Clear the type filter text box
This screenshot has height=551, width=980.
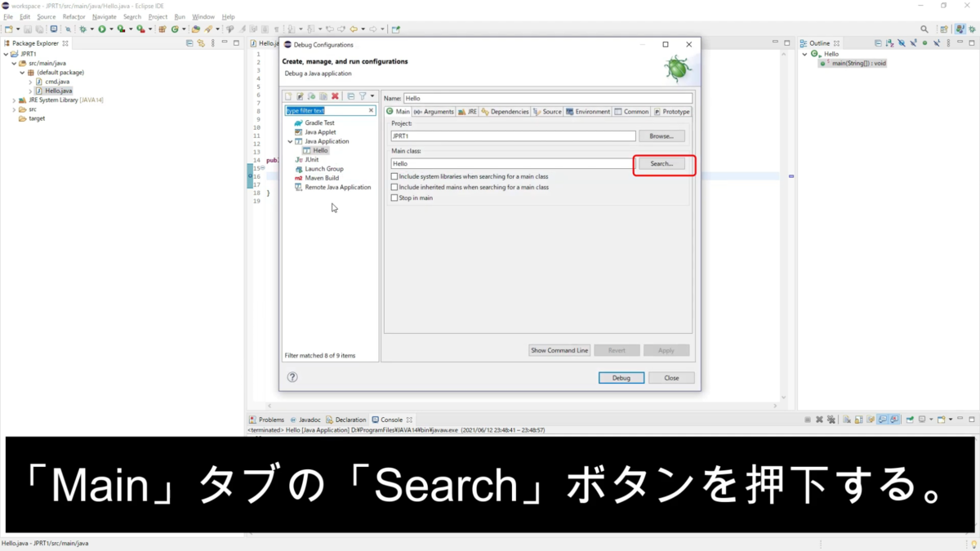click(371, 110)
